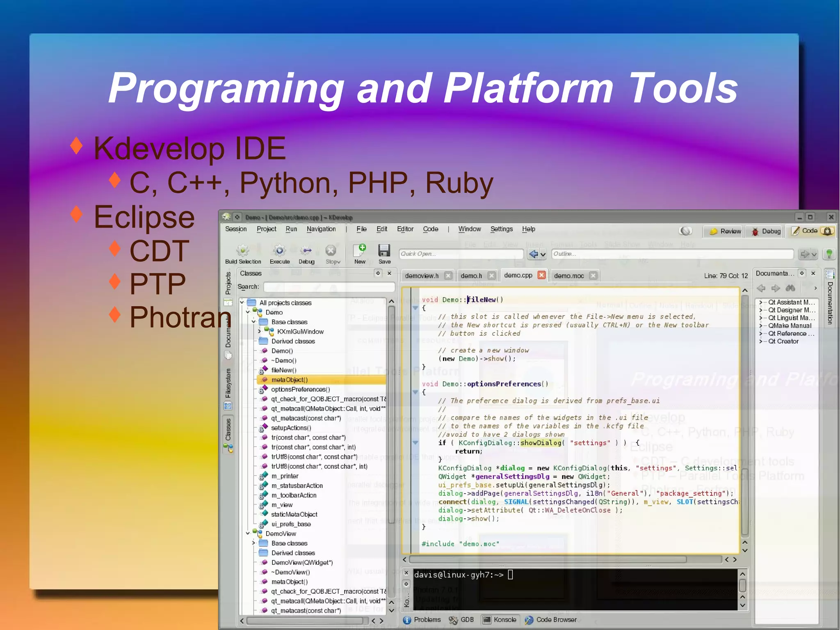Switch to the demo.moc tab
Screen dimensions: 840x630
coord(569,276)
